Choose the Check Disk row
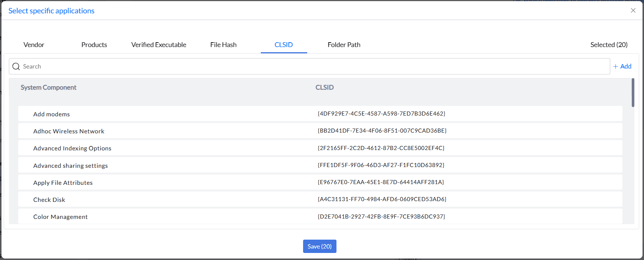644x260 pixels. click(x=320, y=199)
